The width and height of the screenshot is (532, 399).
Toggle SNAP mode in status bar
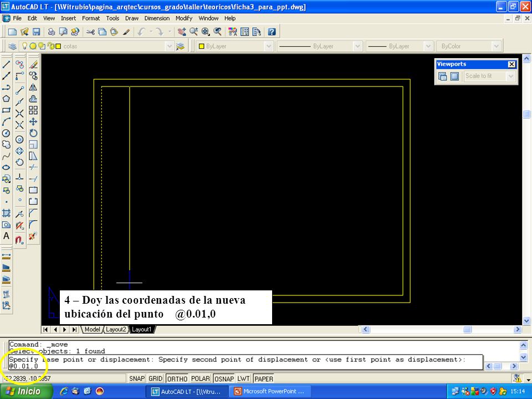pyautogui.click(x=137, y=378)
